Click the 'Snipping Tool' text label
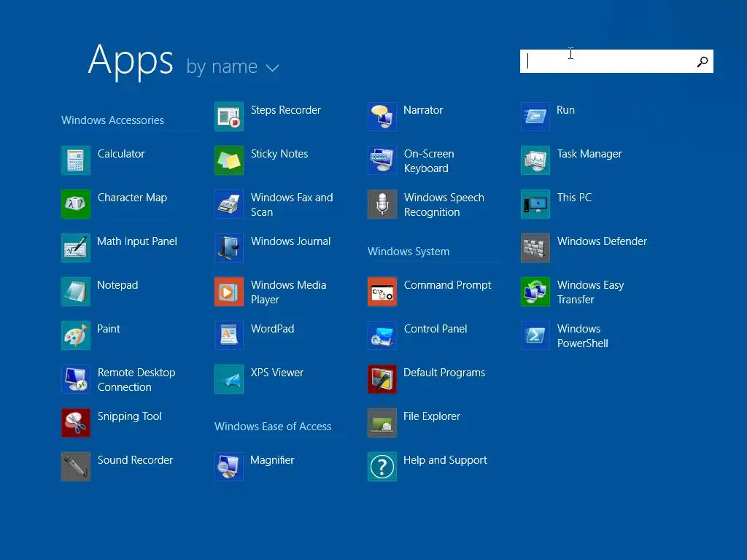Viewport: 747px width, 560px height. tap(130, 416)
